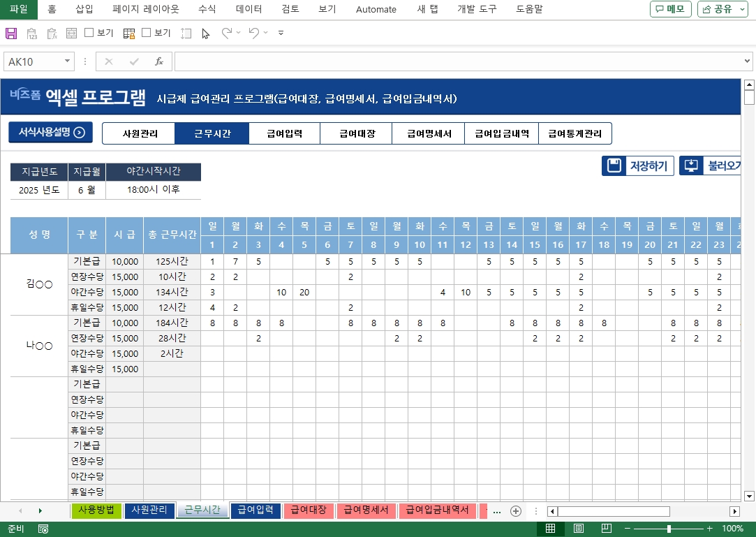
Task: Click the 서식사용설명 button
Action: pyautogui.click(x=51, y=132)
